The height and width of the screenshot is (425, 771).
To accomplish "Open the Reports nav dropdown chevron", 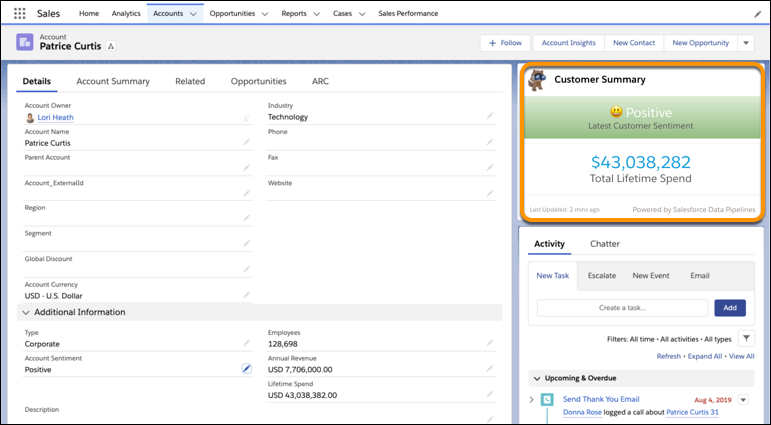I will point(317,14).
